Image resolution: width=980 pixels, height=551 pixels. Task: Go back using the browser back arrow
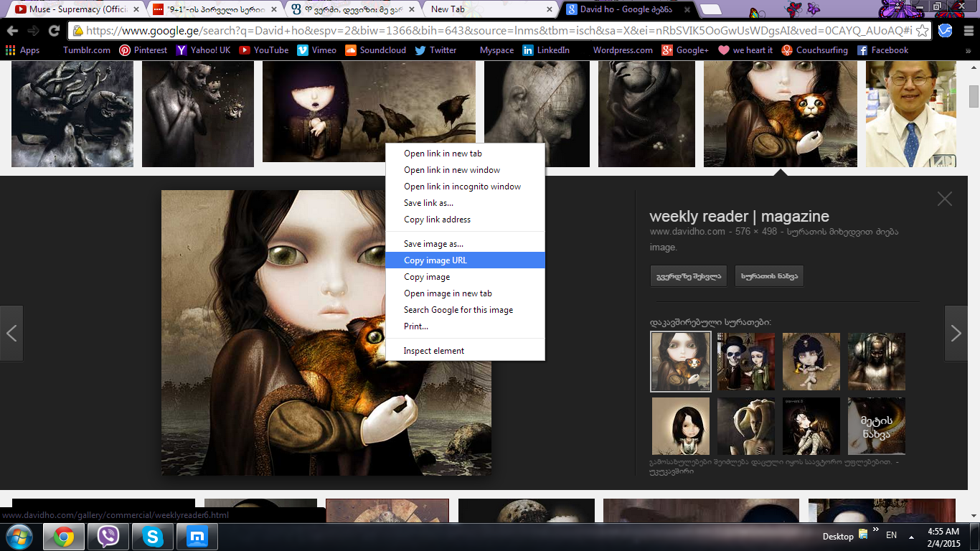[x=11, y=31]
